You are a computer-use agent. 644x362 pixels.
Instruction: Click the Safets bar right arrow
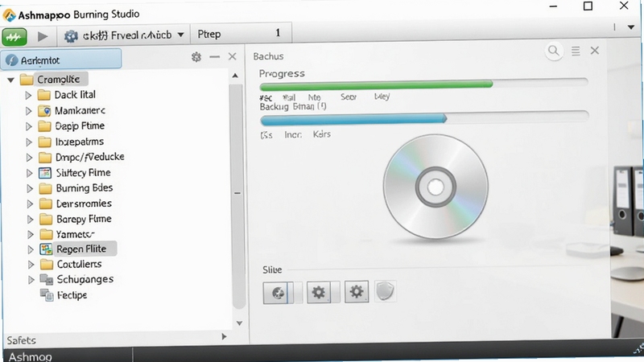[224, 336]
